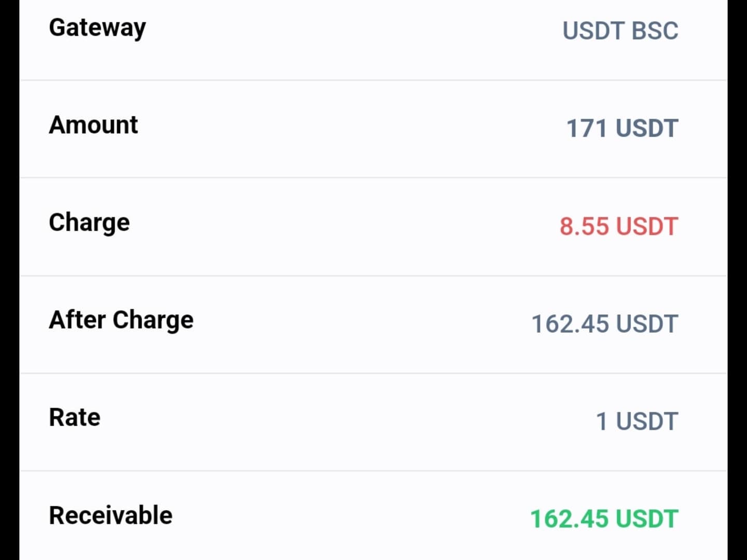Select the Amount label
Screen dimensions: 747x560
tap(93, 125)
